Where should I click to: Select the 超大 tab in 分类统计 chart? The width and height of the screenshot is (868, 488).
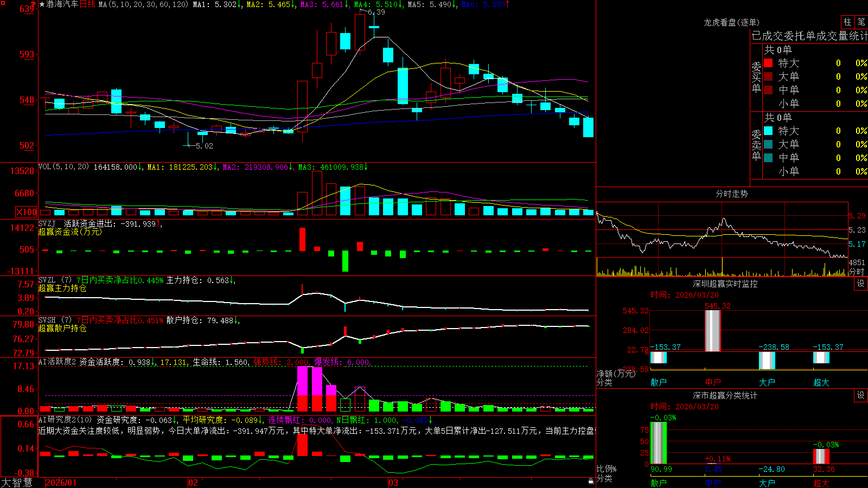(821, 483)
